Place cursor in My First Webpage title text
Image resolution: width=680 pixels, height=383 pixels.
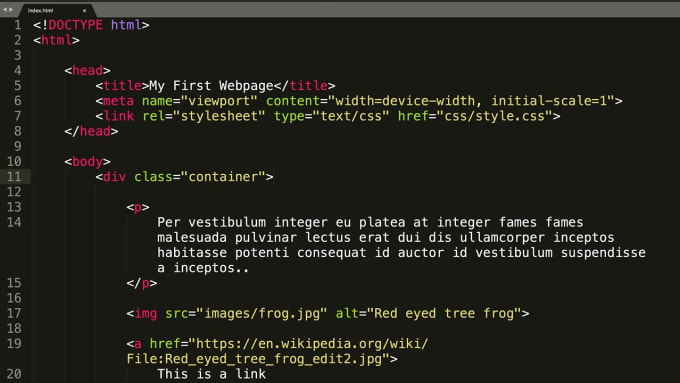click(x=211, y=85)
